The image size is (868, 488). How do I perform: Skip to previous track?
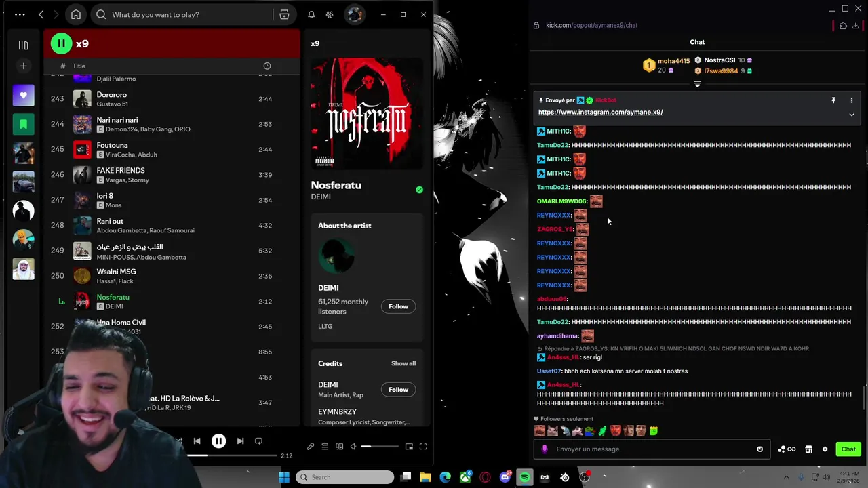pos(197,441)
